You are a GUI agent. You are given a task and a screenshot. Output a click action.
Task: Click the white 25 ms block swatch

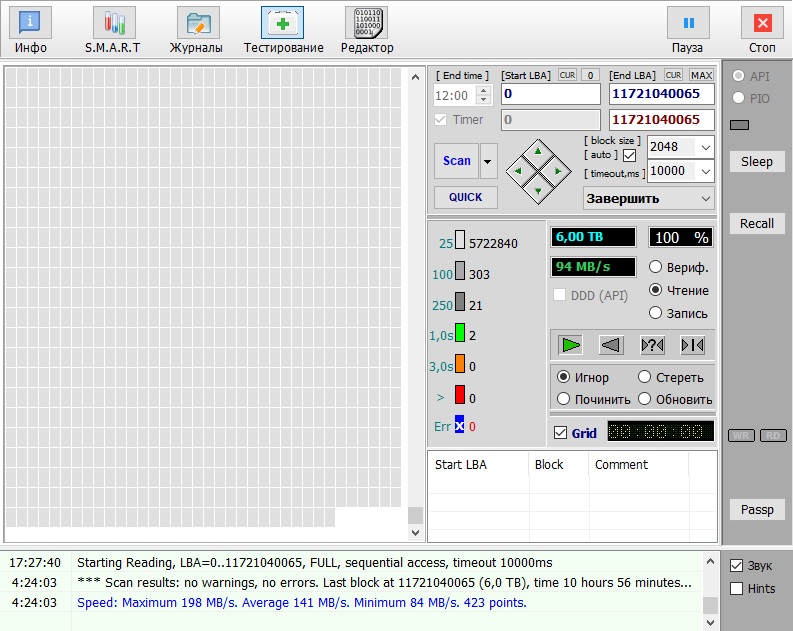coord(460,240)
